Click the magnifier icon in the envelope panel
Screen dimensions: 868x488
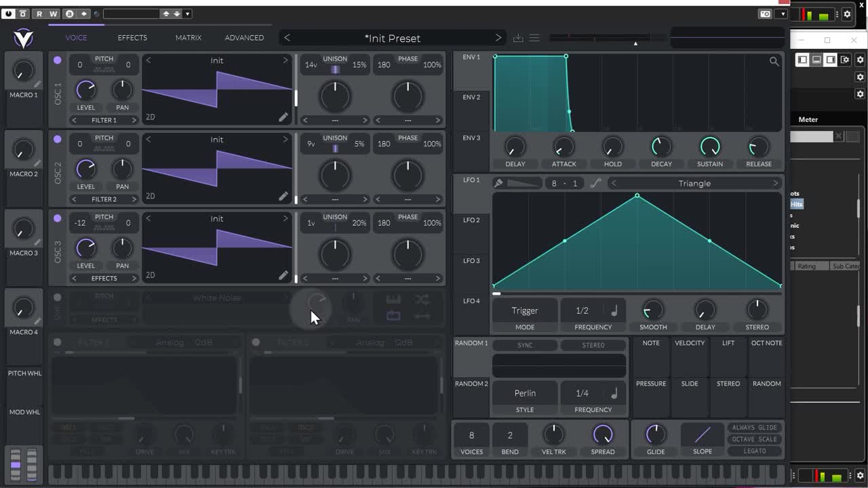774,61
